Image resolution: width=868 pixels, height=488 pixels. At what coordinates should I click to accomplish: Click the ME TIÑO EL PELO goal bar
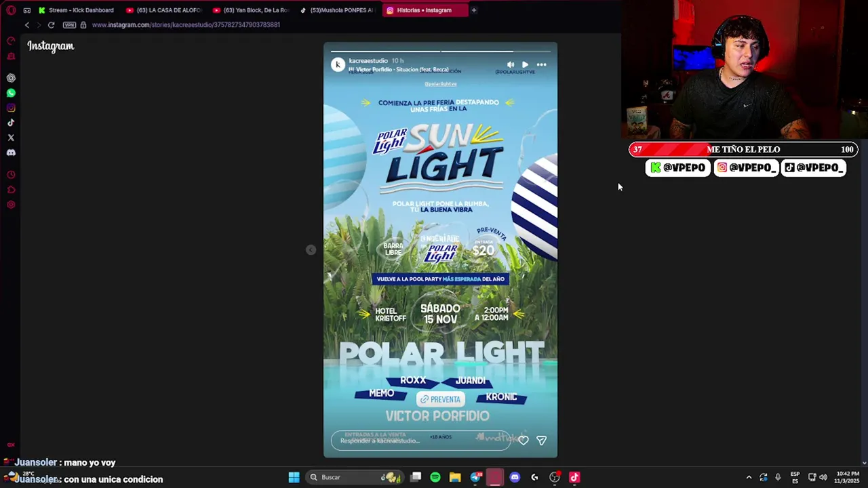(x=744, y=149)
